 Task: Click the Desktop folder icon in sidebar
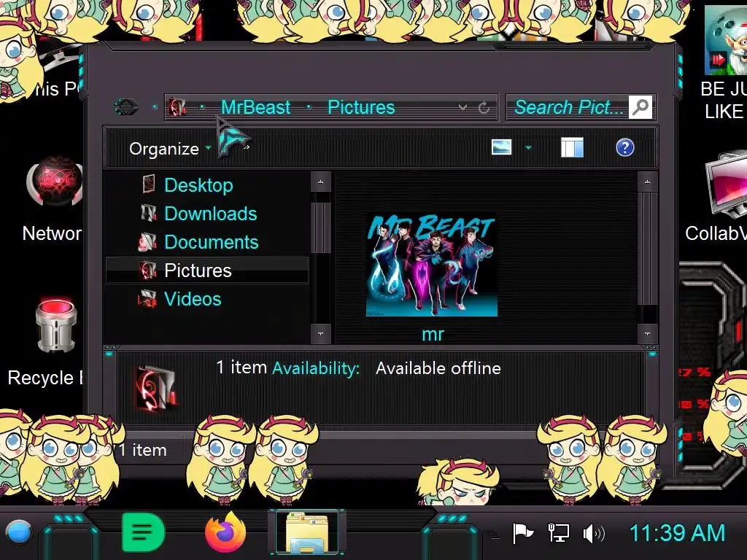click(149, 184)
